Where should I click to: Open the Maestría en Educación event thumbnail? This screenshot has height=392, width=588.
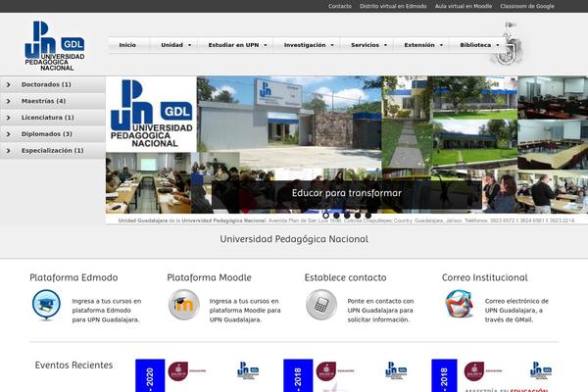point(495,375)
